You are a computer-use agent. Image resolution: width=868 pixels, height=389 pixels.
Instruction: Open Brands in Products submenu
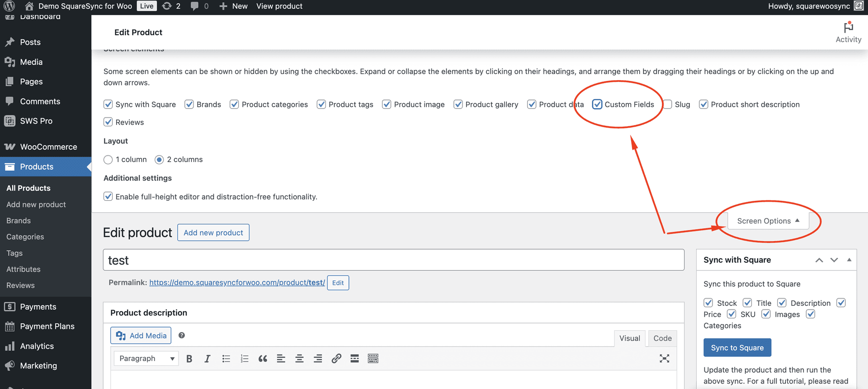coord(19,220)
